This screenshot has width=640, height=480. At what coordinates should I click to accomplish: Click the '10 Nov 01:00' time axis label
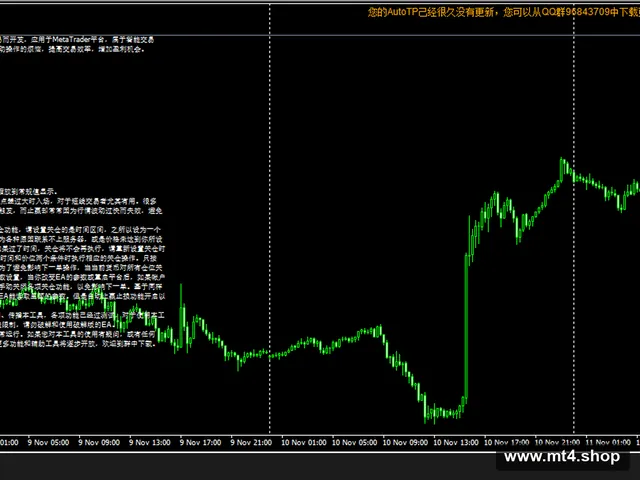click(x=304, y=442)
